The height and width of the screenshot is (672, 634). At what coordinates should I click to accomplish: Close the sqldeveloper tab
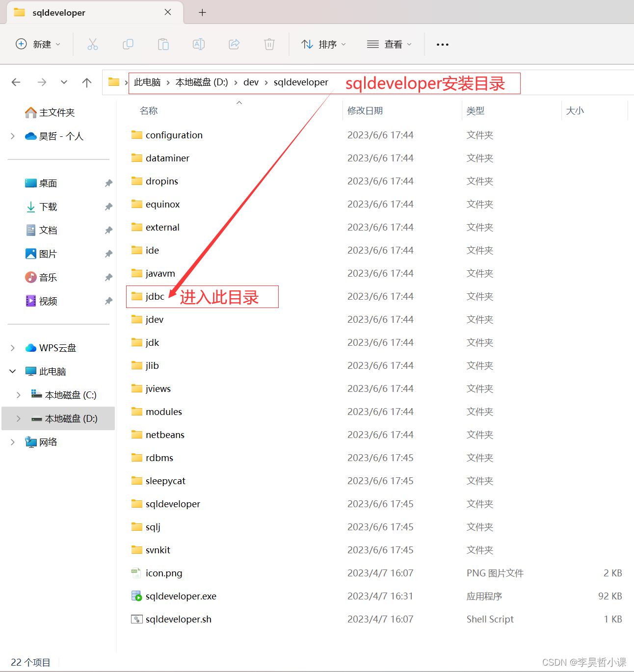coord(168,12)
